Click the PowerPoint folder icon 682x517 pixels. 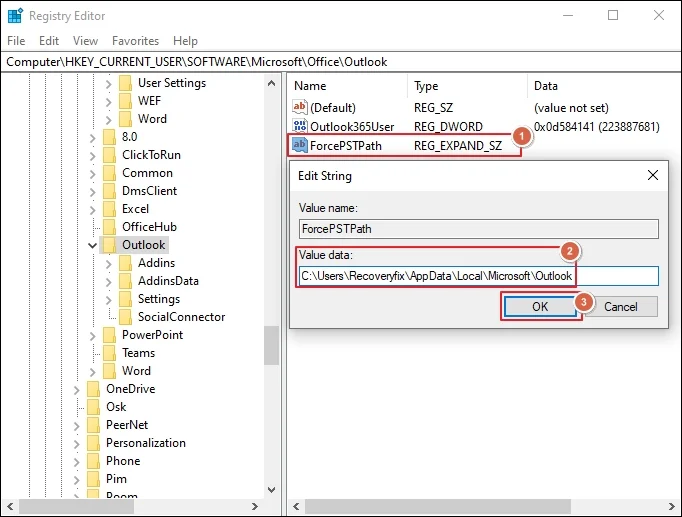click(110, 335)
